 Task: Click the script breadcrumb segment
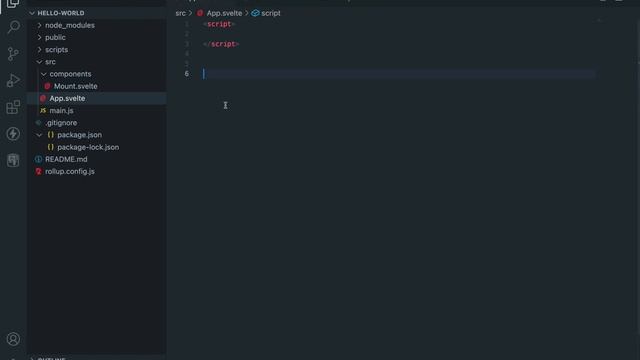click(x=271, y=13)
